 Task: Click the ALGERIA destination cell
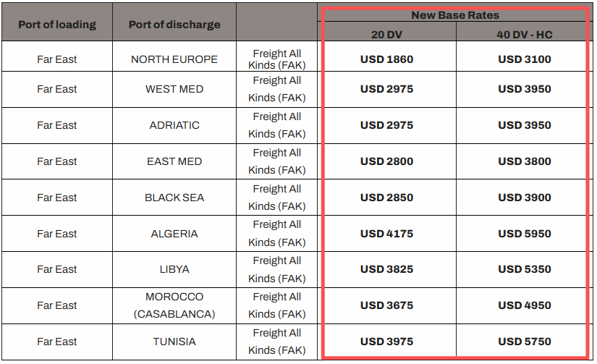[174, 234]
